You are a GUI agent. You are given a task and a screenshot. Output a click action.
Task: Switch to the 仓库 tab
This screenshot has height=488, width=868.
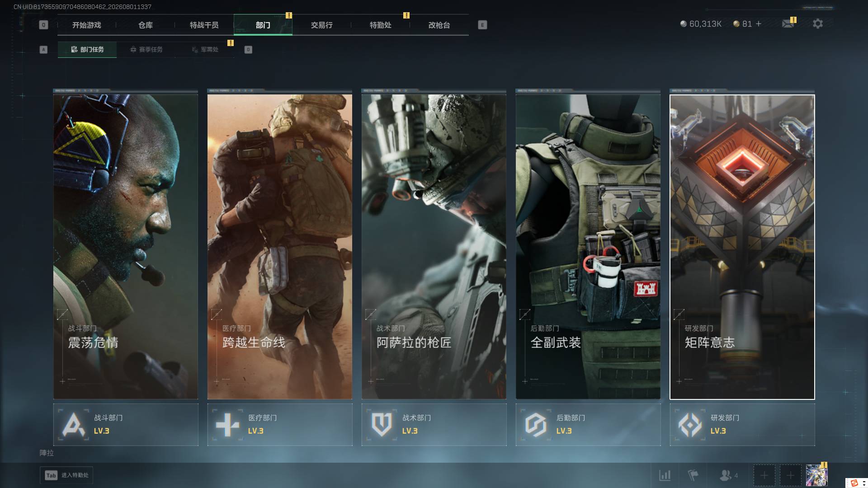[x=146, y=25]
